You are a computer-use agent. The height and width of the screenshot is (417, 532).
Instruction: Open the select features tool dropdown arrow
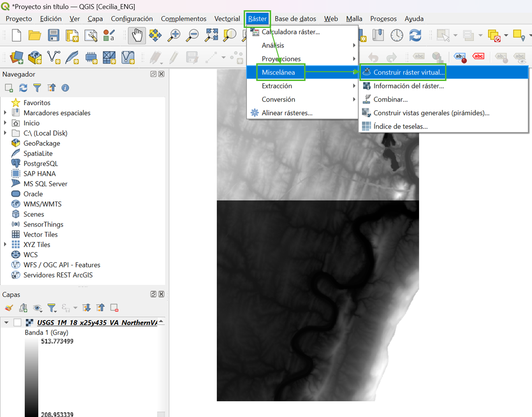pyautogui.click(x=455, y=35)
